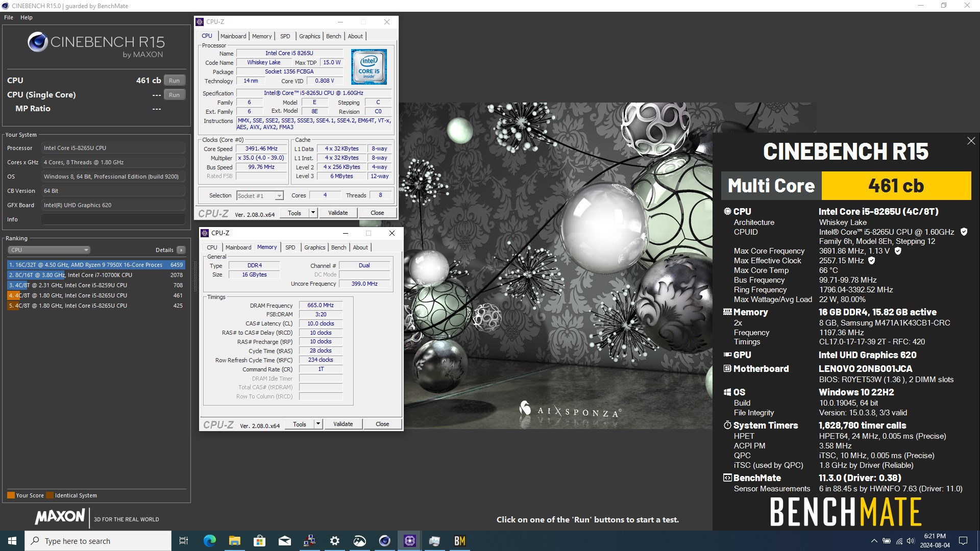Select the Intel Core i7-10700K ranking row
Viewport: 980px width, 551px height.
point(96,275)
